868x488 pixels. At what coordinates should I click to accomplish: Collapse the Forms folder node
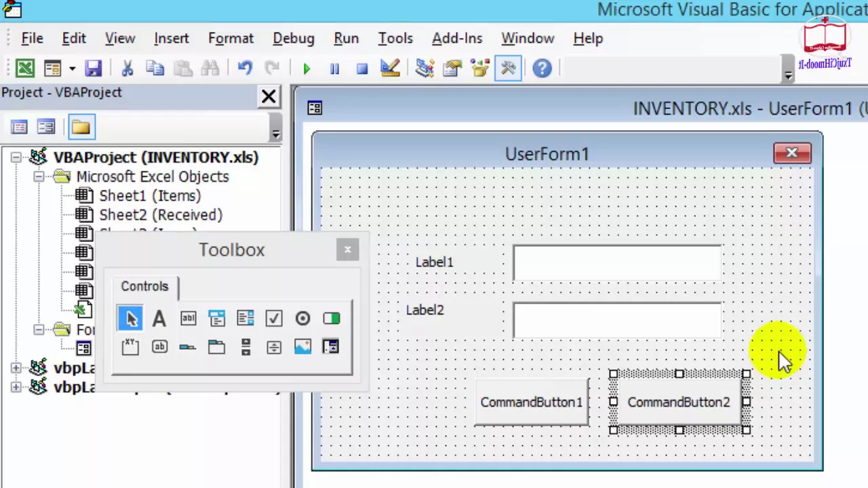coord(39,329)
